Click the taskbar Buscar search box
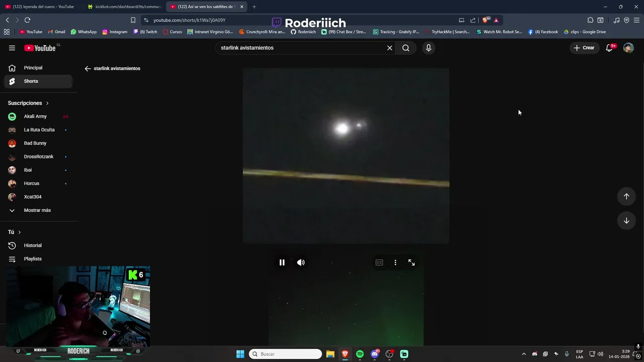 (286, 354)
